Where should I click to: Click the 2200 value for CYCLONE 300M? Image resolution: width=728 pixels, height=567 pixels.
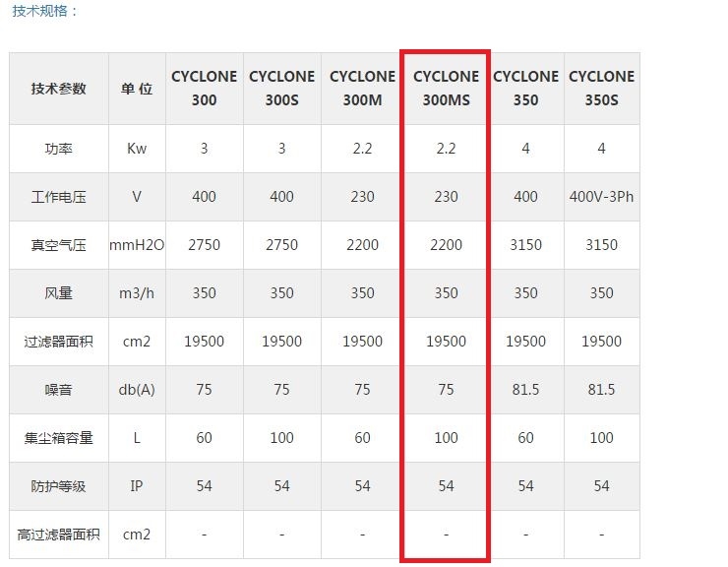[363, 245]
